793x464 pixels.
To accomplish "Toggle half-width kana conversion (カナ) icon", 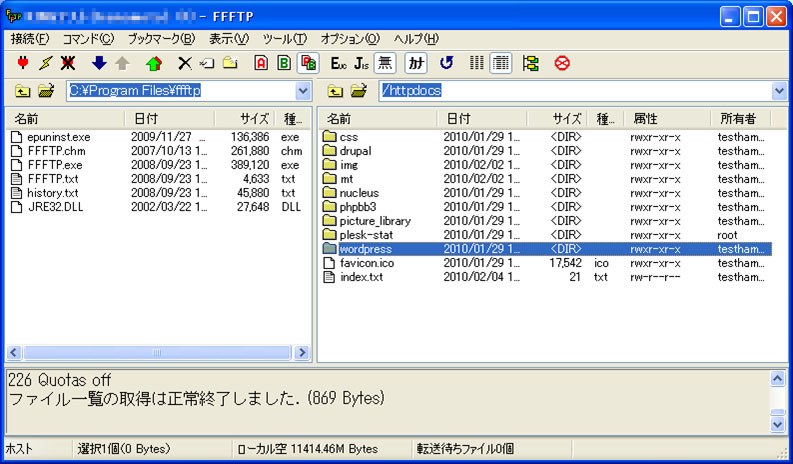I will click(416, 63).
